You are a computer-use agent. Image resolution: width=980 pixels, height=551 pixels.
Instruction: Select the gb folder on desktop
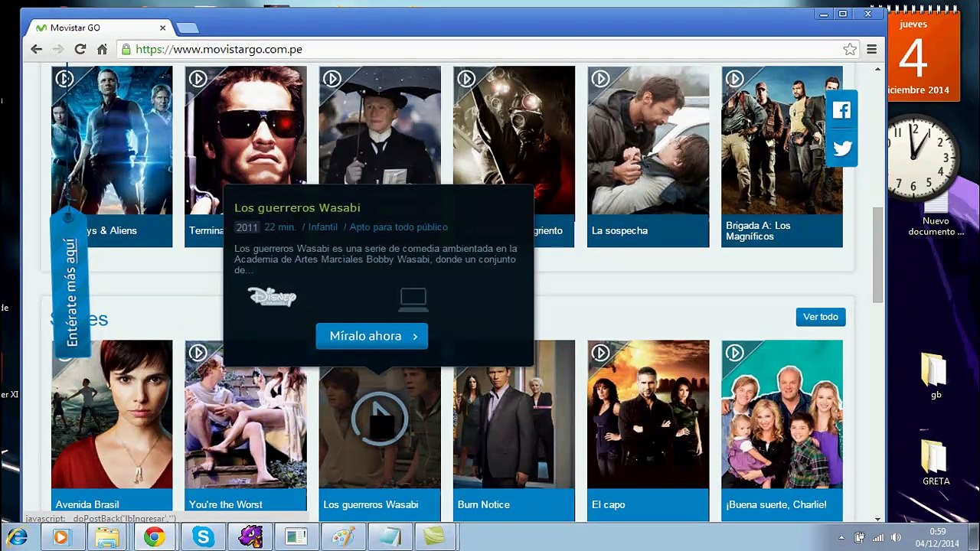click(936, 377)
